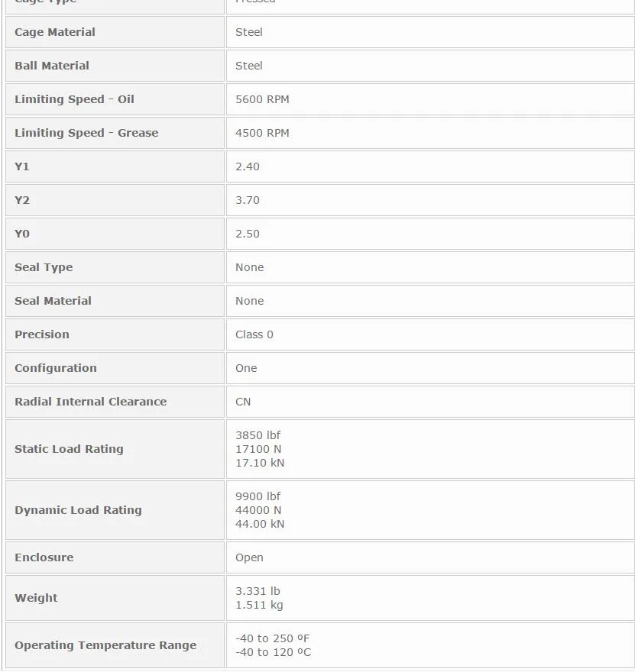This screenshot has height=672, width=635.
Task: Click the Radial Internal Clearance CN value
Action: click(x=243, y=402)
